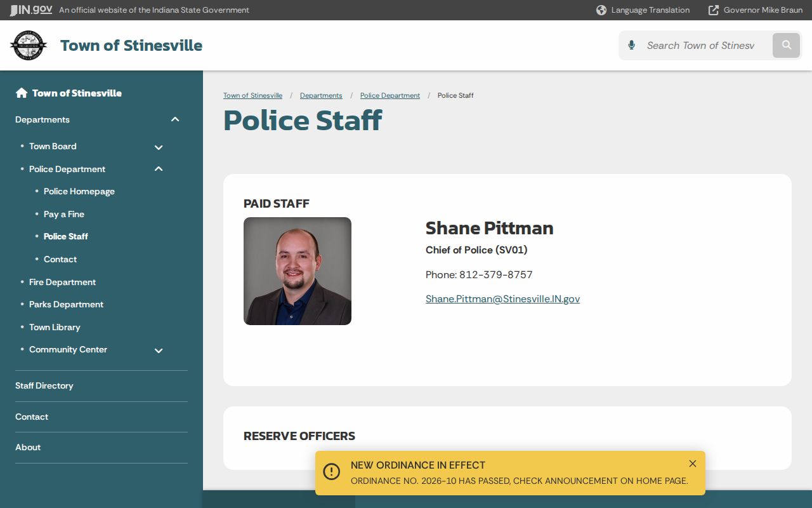Select Police Staff in sidebar
Viewport: 812px width, 508px height.
[66, 236]
